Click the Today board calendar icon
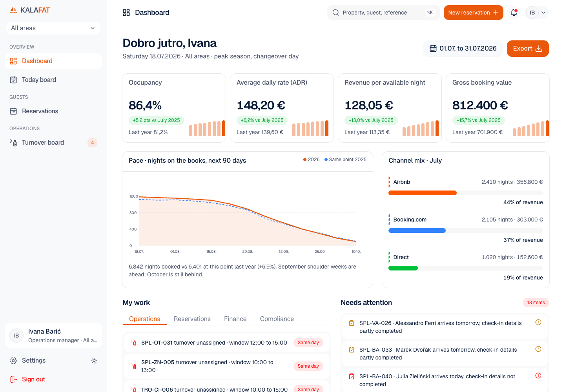 click(13, 80)
